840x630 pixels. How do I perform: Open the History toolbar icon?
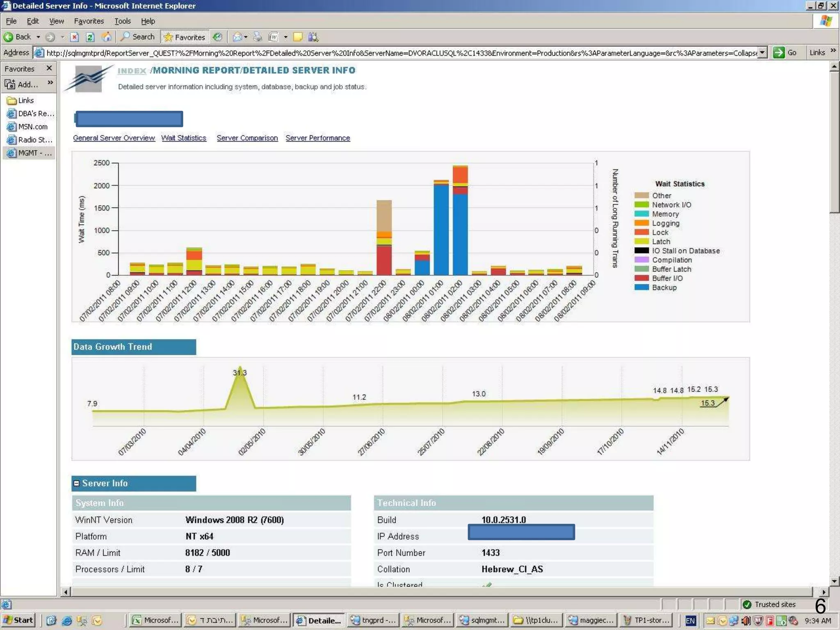pyautogui.click(x=218, y=37)
